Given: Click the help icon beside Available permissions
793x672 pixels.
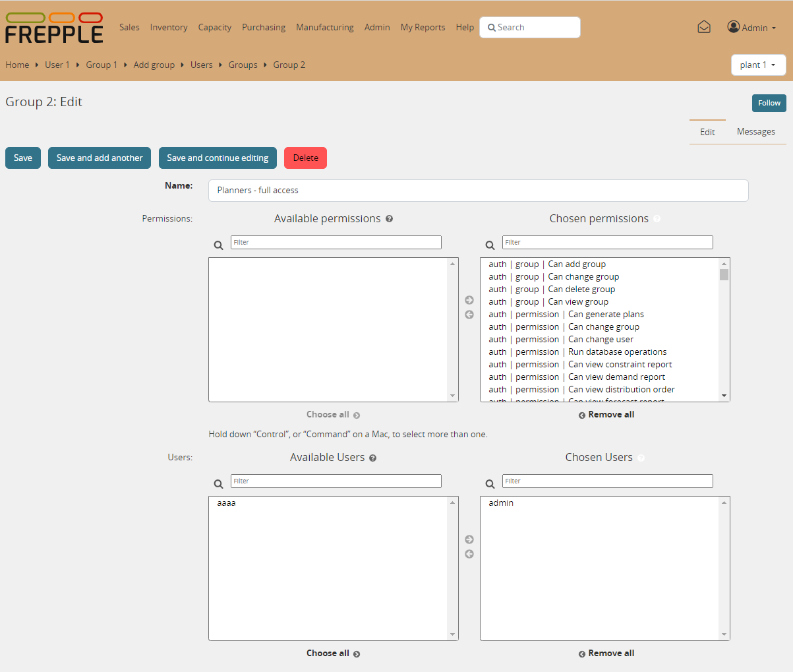Looking at the screenshot, I should 390,219.
